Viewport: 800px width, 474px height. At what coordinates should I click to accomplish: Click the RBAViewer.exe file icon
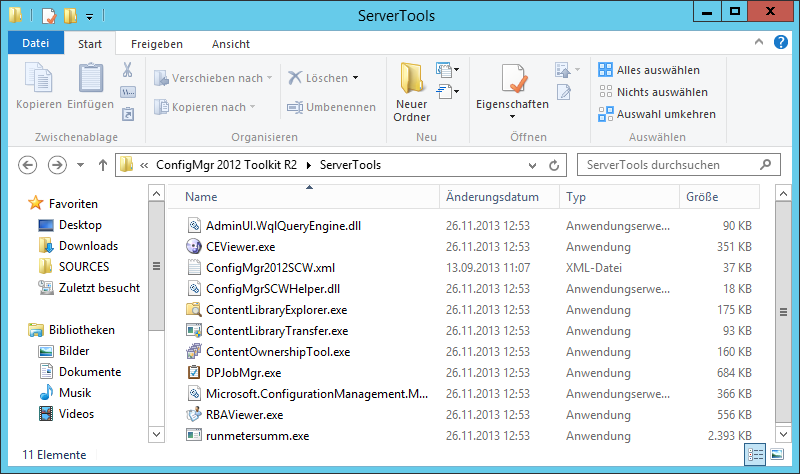coord(194,415)
